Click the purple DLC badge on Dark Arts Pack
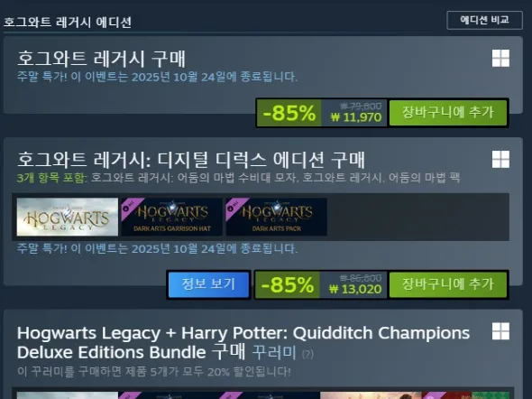This screenshot has width=532, height=399. click(x=234, y=206)
